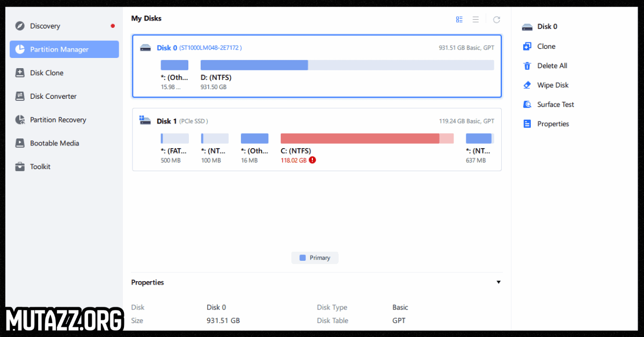Toggle the Primary partition legend
This screenshot has width=644, height=337.
(314, 258)
